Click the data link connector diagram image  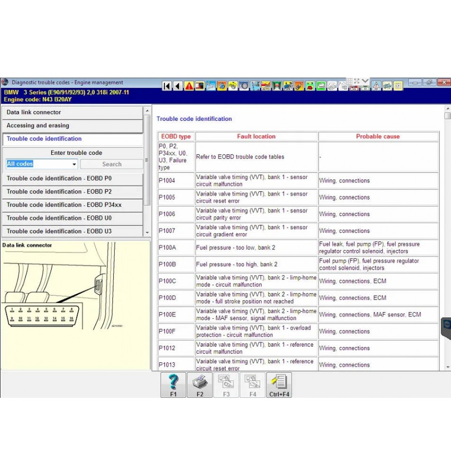[x=75, y=306]
